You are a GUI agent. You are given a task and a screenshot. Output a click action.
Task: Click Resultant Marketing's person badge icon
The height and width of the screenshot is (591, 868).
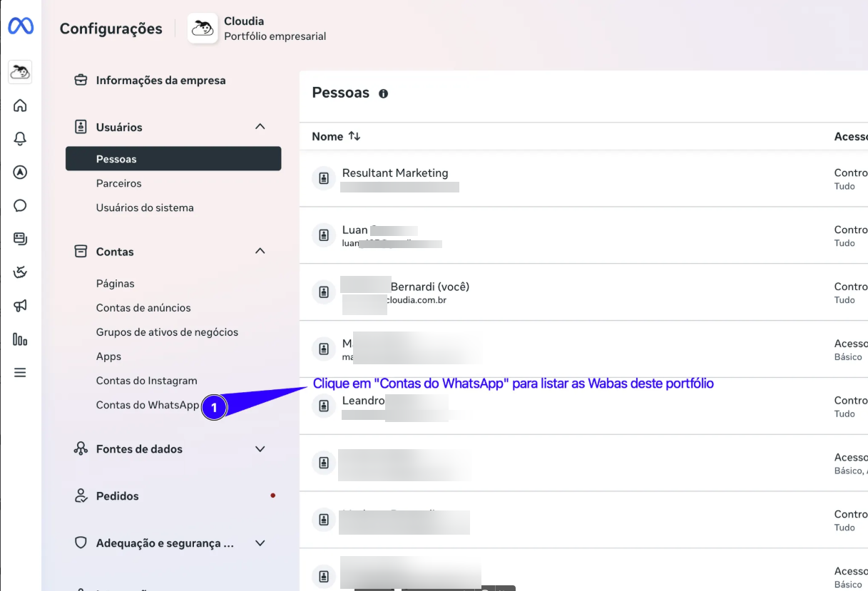(x=324, y=178)
